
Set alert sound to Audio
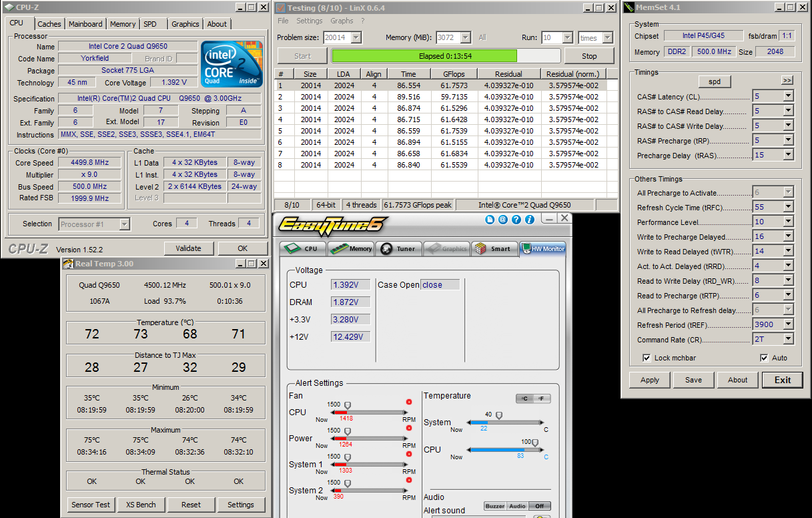point(517,506)
